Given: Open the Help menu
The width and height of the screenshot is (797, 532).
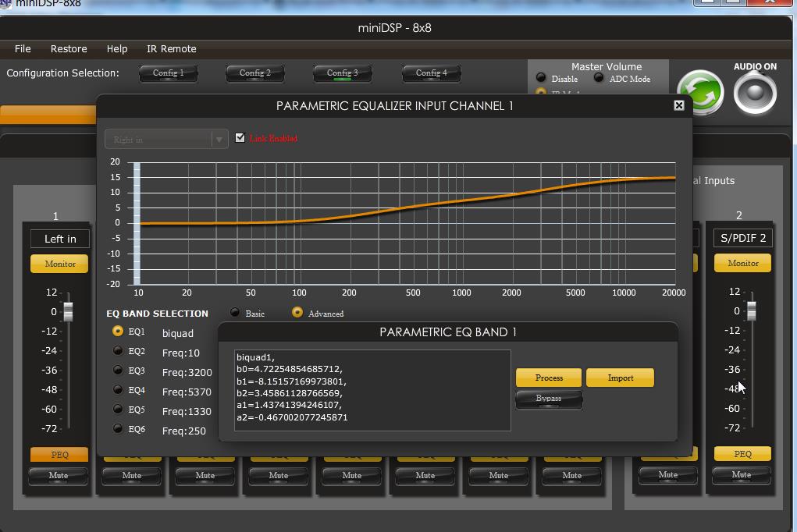Looking at the screenshot, I should [117, 49].
